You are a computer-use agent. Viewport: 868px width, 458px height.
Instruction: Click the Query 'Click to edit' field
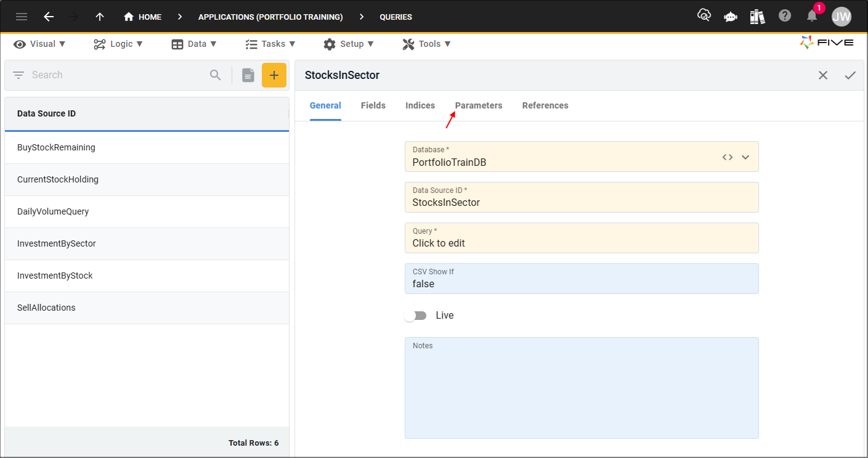pos(582,238)
